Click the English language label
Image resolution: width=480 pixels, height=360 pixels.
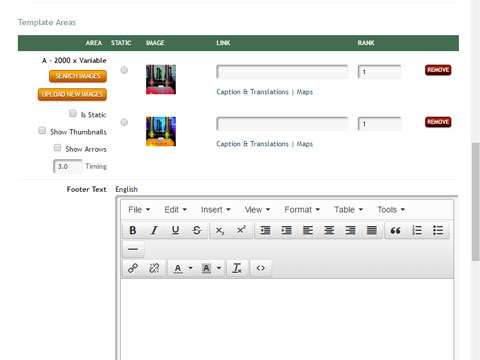coord(126,189)
